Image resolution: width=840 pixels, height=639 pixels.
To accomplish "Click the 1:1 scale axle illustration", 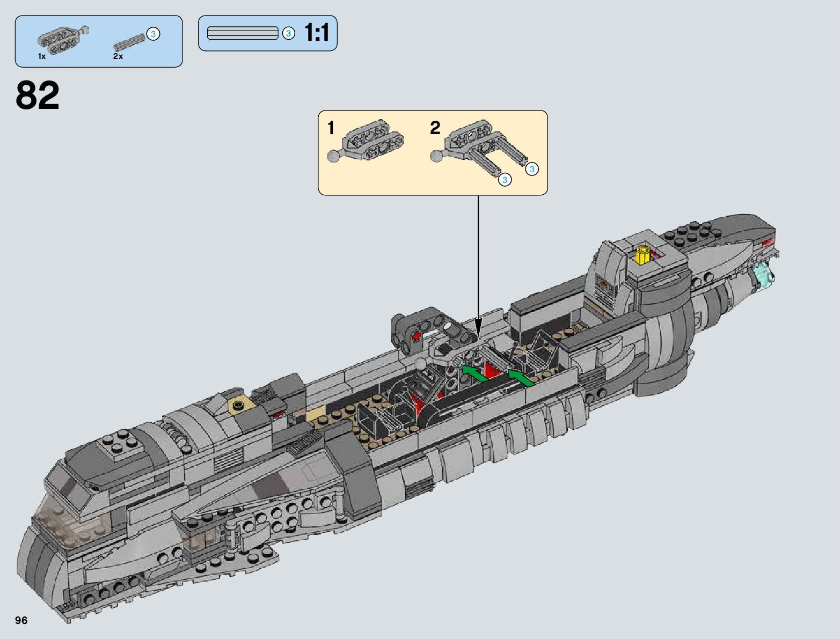I will [243, 33].
